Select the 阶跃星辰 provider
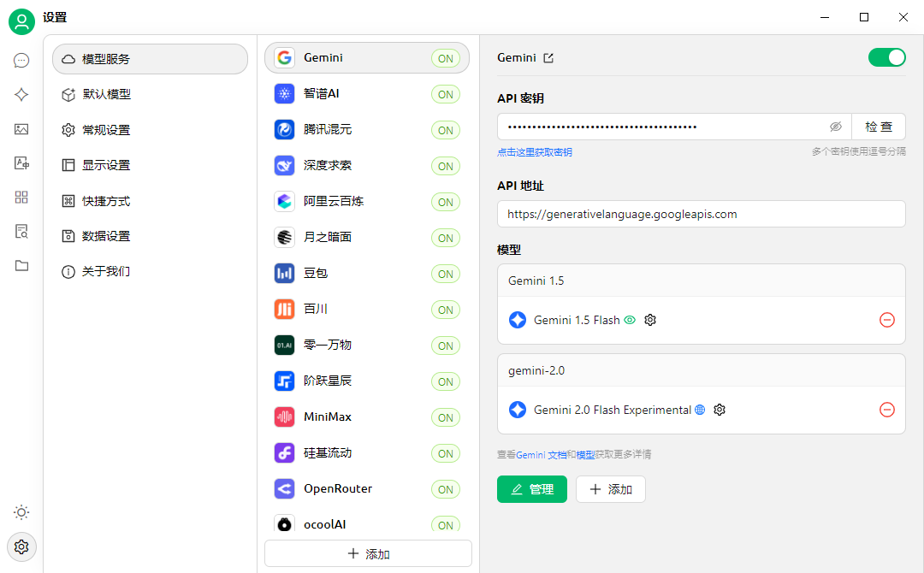Screen dimensions: 924x573 coord(366,381)
